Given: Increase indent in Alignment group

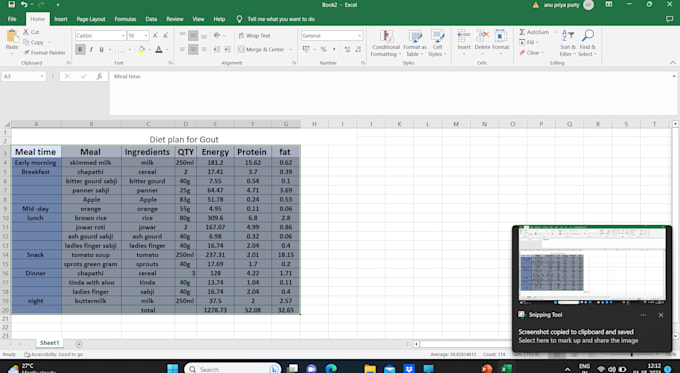Looking at the screenshot, I should (227, 49).
